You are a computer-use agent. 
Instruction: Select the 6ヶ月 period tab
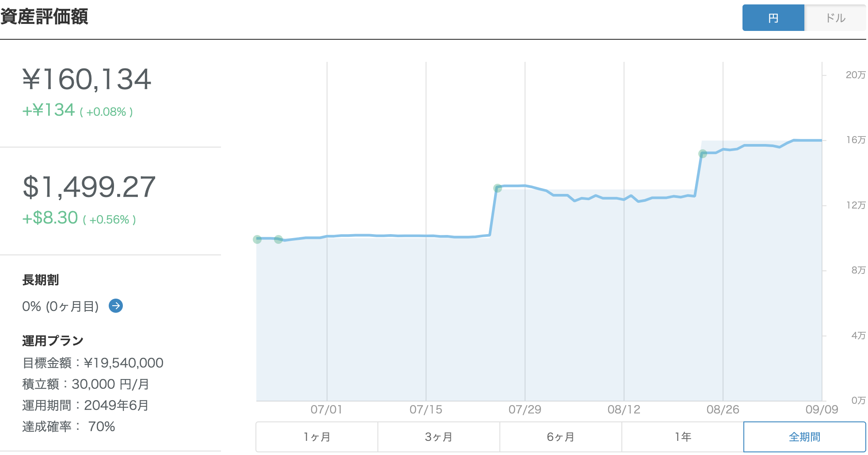561,437
